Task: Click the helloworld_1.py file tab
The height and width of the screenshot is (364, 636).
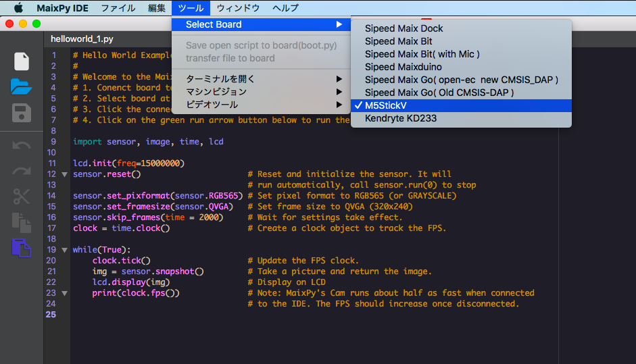Action: click(x=82, y=39)
